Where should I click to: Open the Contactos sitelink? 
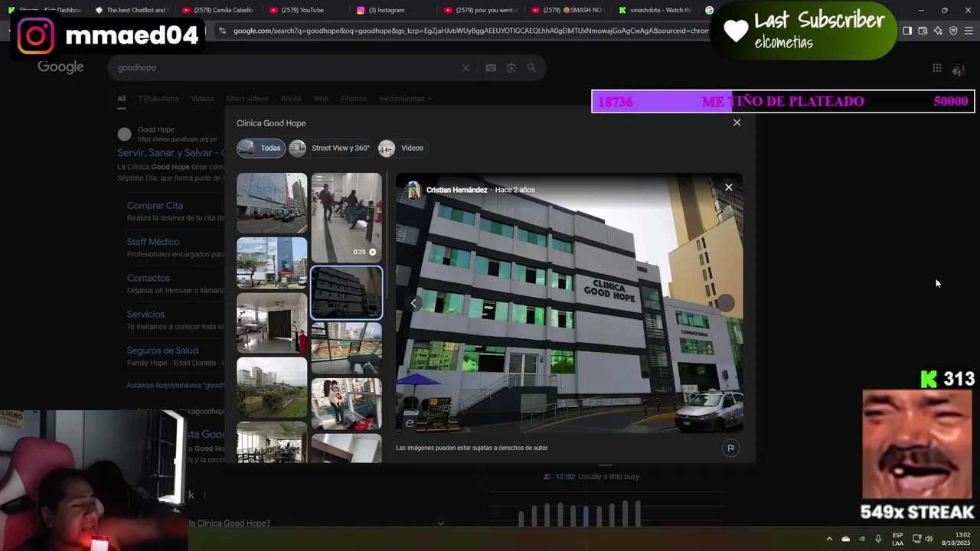coord(149,278)
